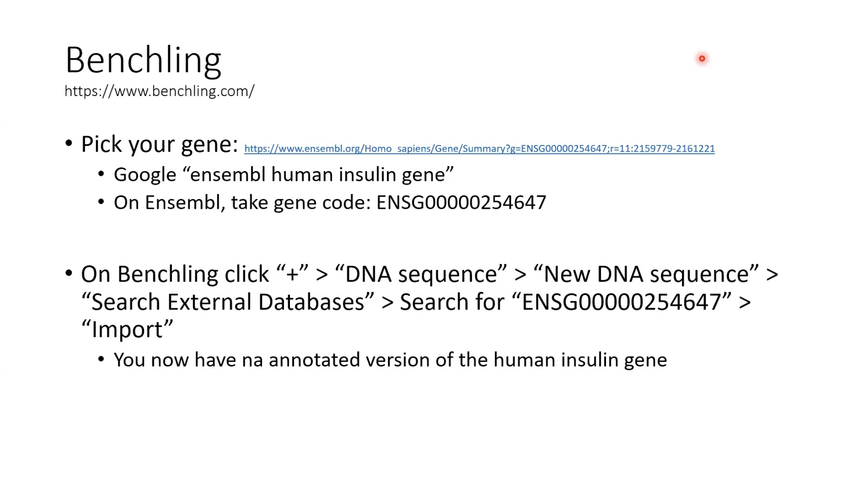Select the Benchling slide title

click(143, 60)
